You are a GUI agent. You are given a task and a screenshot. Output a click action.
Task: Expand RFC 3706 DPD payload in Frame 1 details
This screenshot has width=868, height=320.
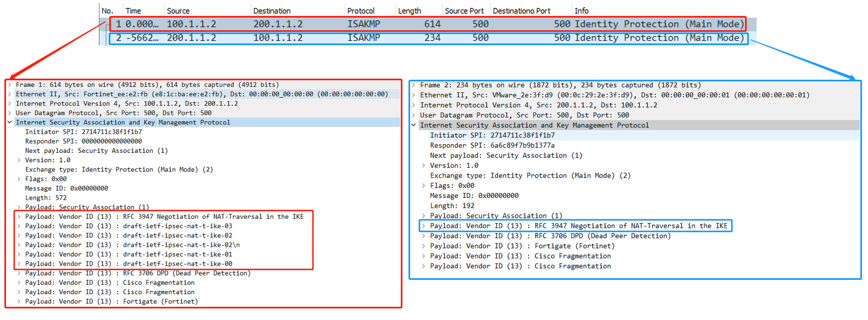tap(19, 273)
